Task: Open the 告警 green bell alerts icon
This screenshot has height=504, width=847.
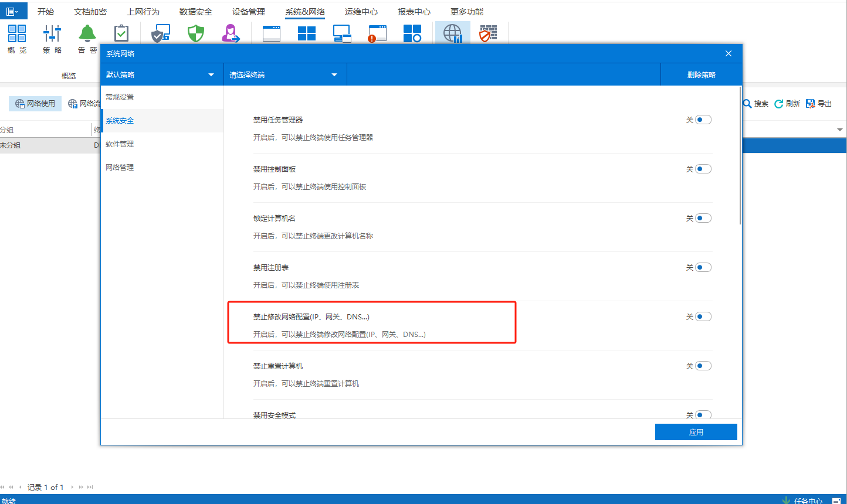Action: coord(87,34)
